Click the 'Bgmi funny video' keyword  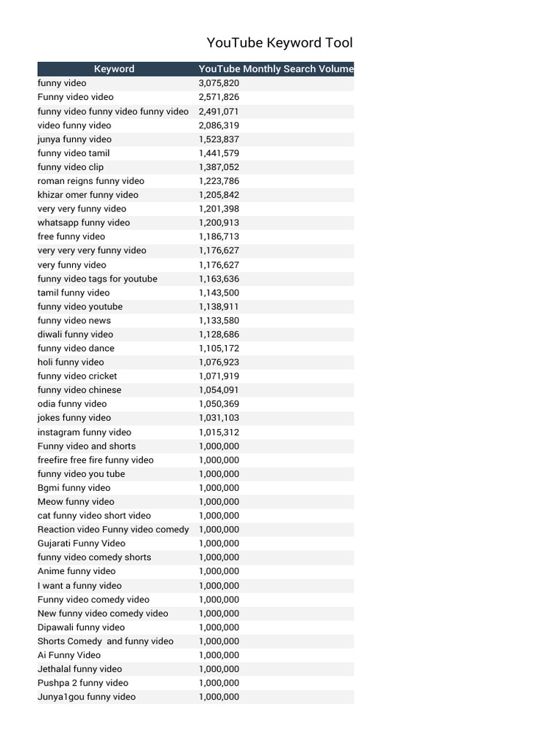pos(74,487)
